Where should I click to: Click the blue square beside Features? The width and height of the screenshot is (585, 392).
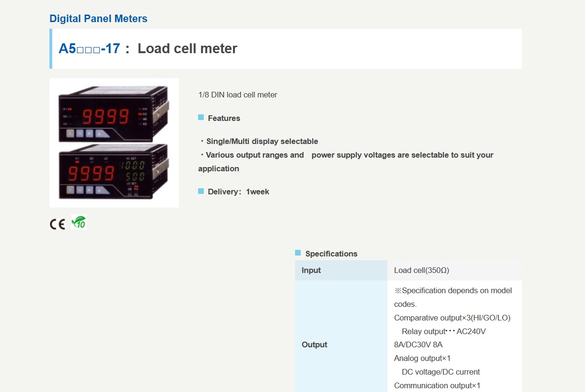(x=201, y=117)
